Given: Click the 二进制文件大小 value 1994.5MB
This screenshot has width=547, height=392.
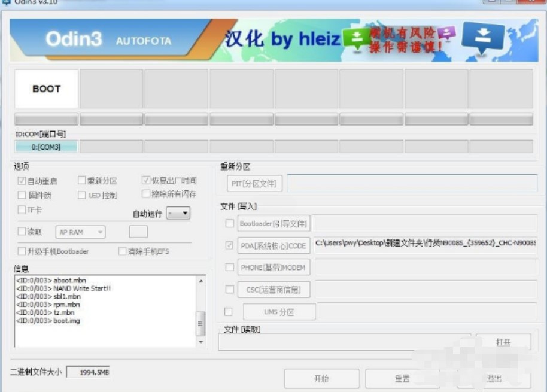Looking at the screenshot, I should (x=88, y=372).
